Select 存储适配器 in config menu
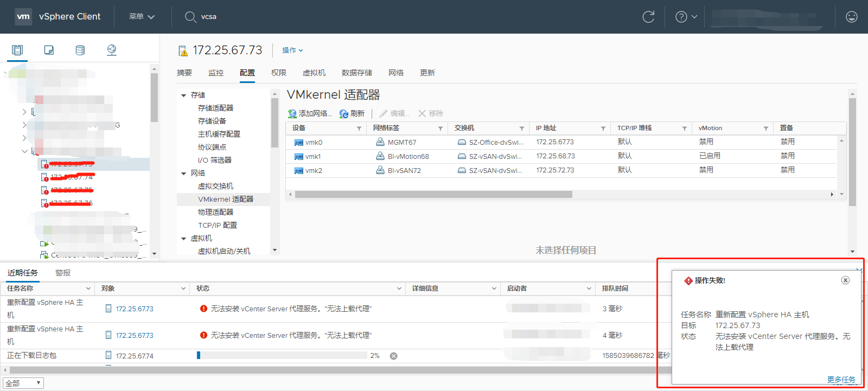The width and height of the screenshot is (868, 391). coord(216,108)
